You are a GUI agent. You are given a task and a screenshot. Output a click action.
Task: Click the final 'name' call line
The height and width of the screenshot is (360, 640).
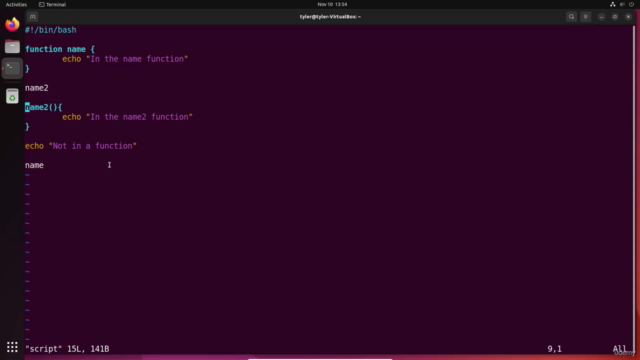[34, 165]
